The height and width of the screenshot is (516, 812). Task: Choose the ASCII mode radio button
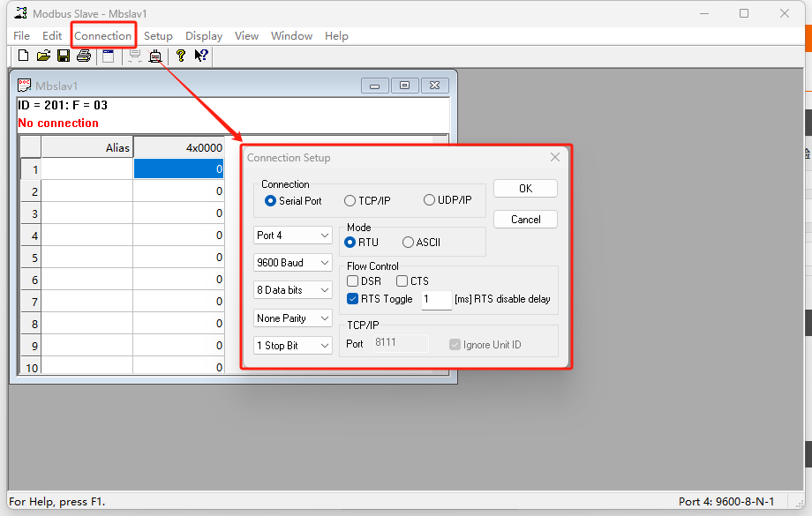pyautogui.click(x=408, y=243)
